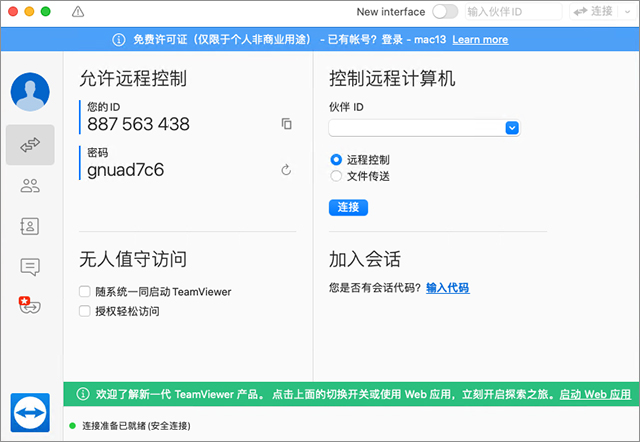Click the TeamViewer logo at bottom left
Image resolution: width=640 pixels, height=442 pixels.
[30, 413]
